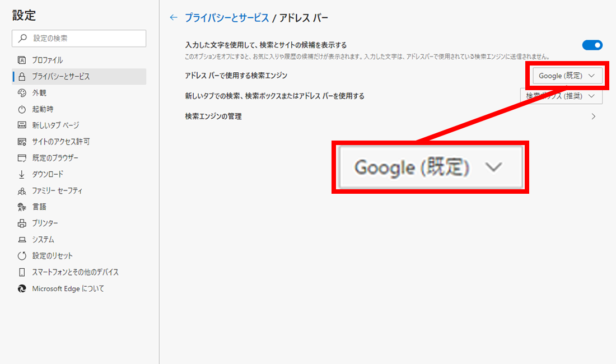This screenshot has width=616, height=364.
Task: Click the lock icon beside プライバシーとサービス
Action: (x=22, y=77)
